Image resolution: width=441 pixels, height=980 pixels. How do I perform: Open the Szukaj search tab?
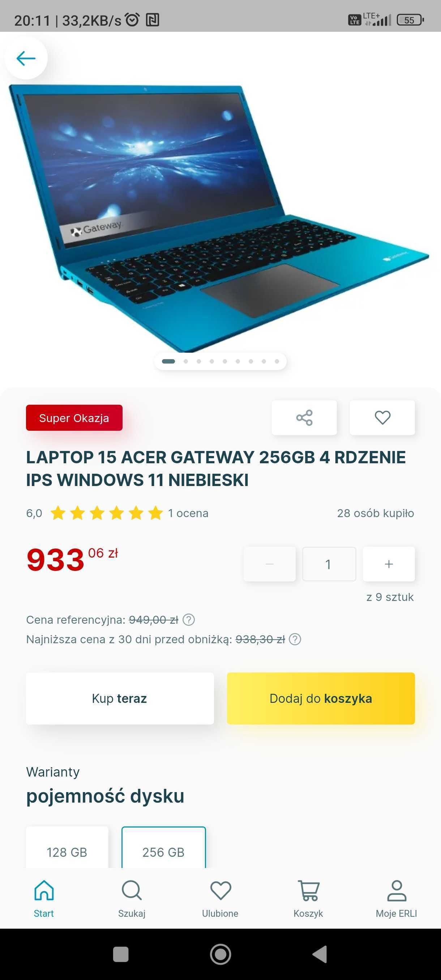point(132,899)
